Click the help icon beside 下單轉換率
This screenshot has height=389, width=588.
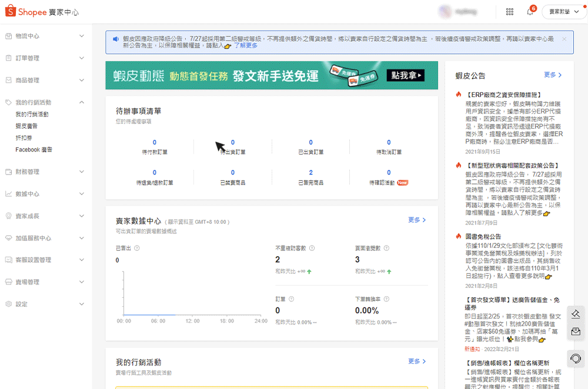[386, 299]
